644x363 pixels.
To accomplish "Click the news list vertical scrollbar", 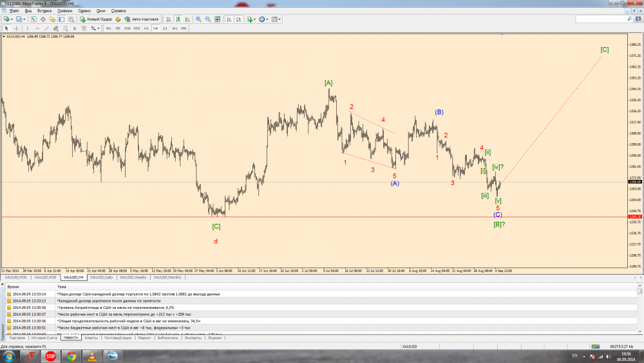I will point(639,310).
